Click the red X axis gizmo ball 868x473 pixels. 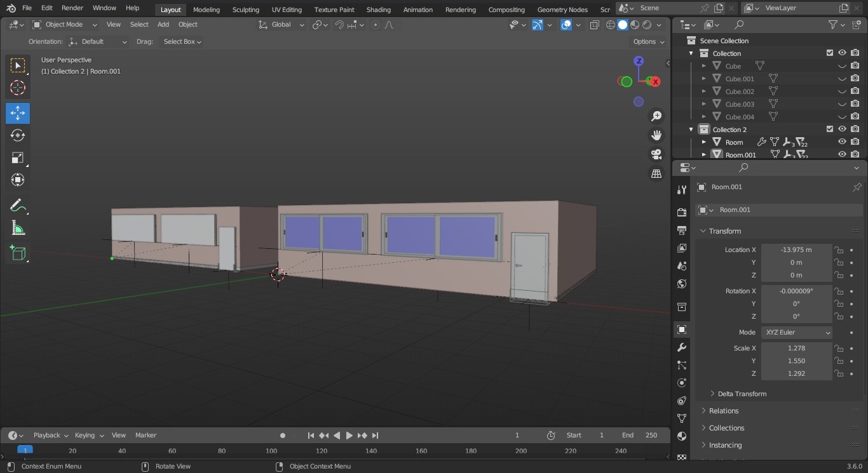[x=655, y=81]
